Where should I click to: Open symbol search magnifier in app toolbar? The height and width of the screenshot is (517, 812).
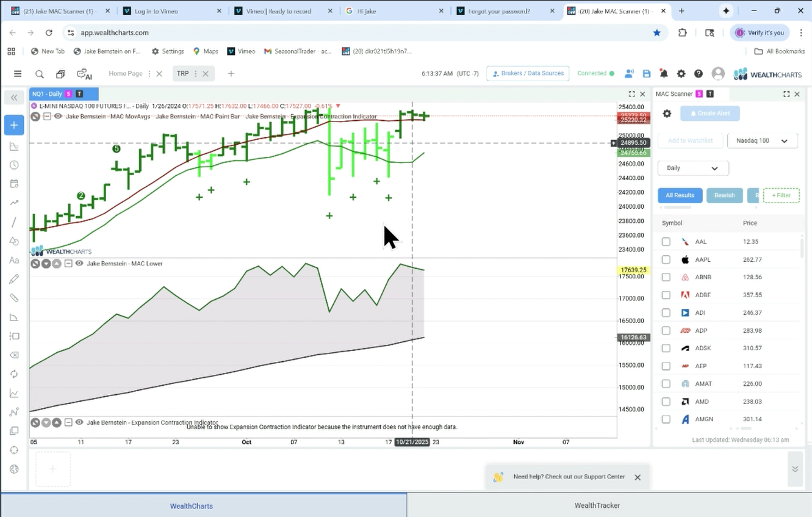(40, 74)
